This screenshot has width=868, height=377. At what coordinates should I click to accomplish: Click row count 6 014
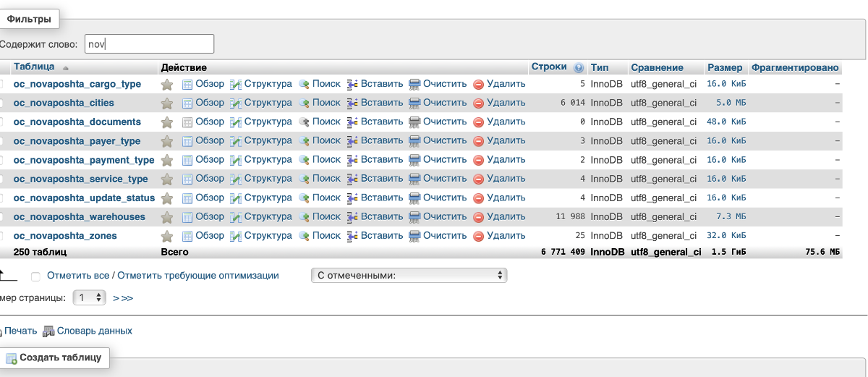[x=573, y=103]
